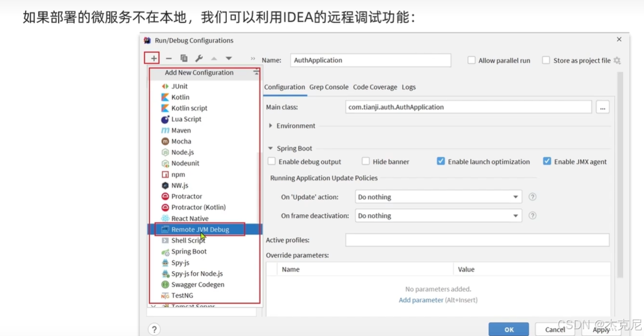Click the Move Down arrow icon
644x336 pixels.
point(229,58)
